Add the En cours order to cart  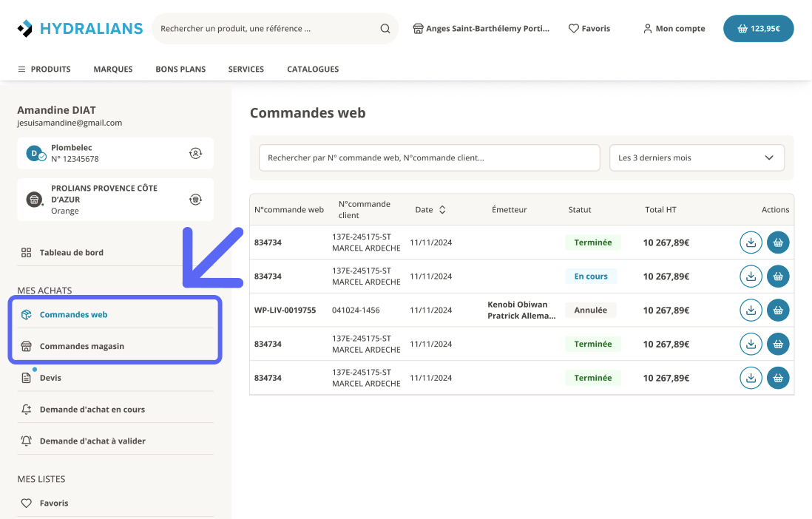pyautogui.click(x=778, y=276)
